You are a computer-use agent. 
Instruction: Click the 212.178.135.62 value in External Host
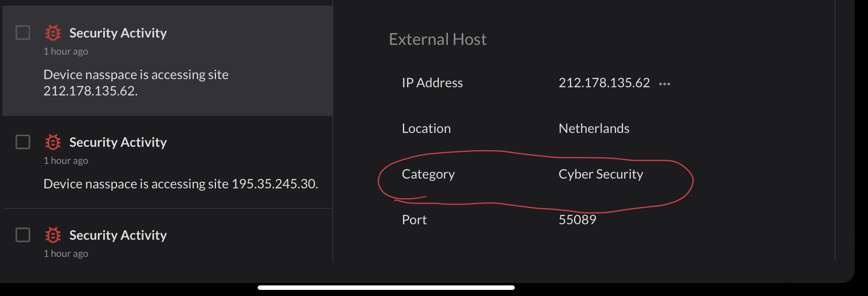[604, 83]
